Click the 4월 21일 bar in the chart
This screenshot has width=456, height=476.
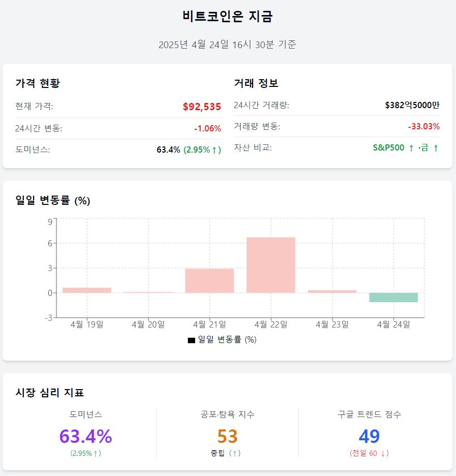[210, 280]
